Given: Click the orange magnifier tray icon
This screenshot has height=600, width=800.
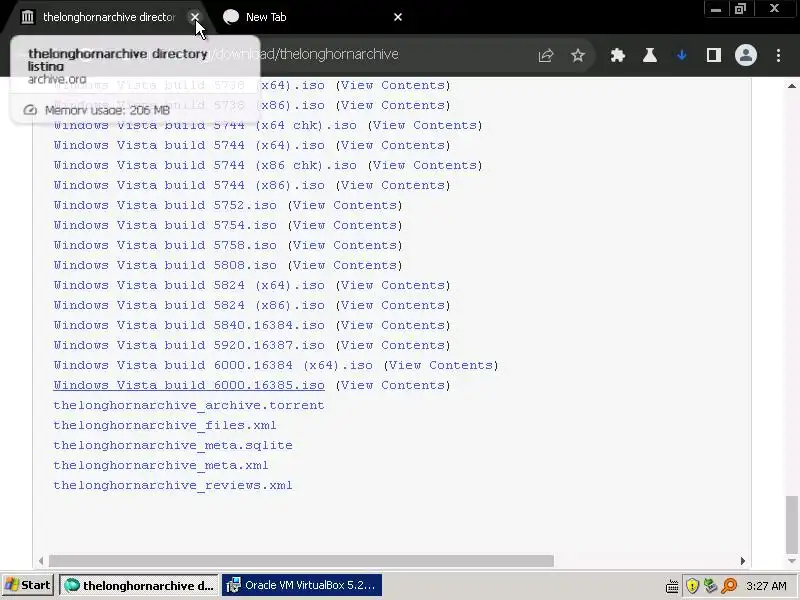Looking at the screenshot, I should click(730, 586).
